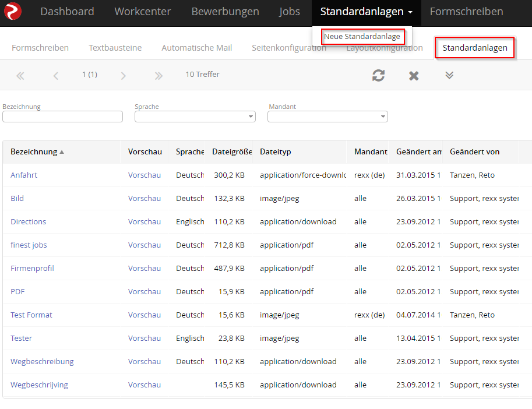Expand options with double-chevron down icon
Image resolution: width=532 pixels, height=409 pixels.
[x=449, y=75]
